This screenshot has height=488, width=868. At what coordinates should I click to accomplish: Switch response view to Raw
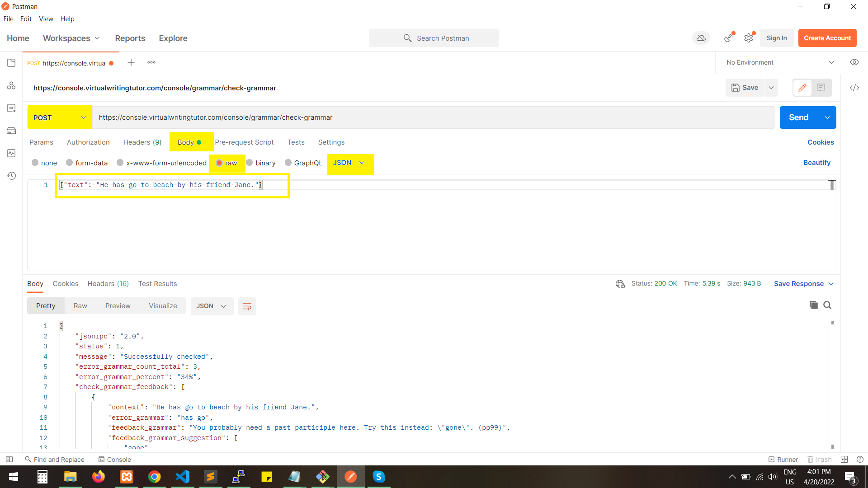pos(80,306)
